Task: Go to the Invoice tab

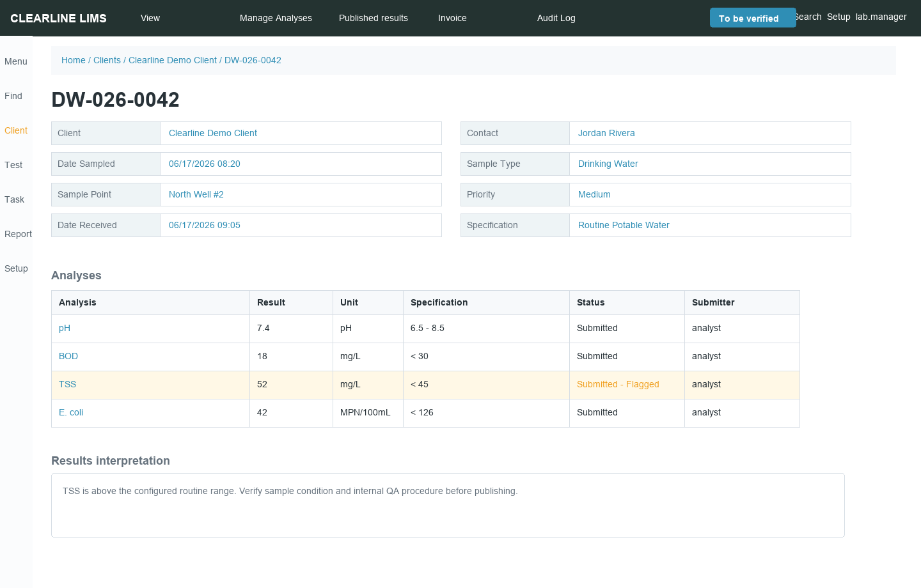Action: [x=452, y=18]
